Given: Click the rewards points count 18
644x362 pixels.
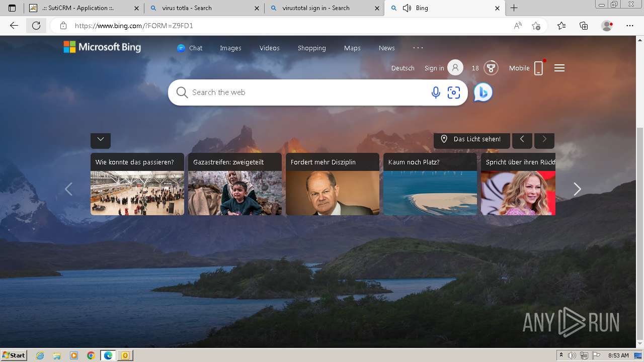Looking at the screenshot, I should [x=475, y=68].
